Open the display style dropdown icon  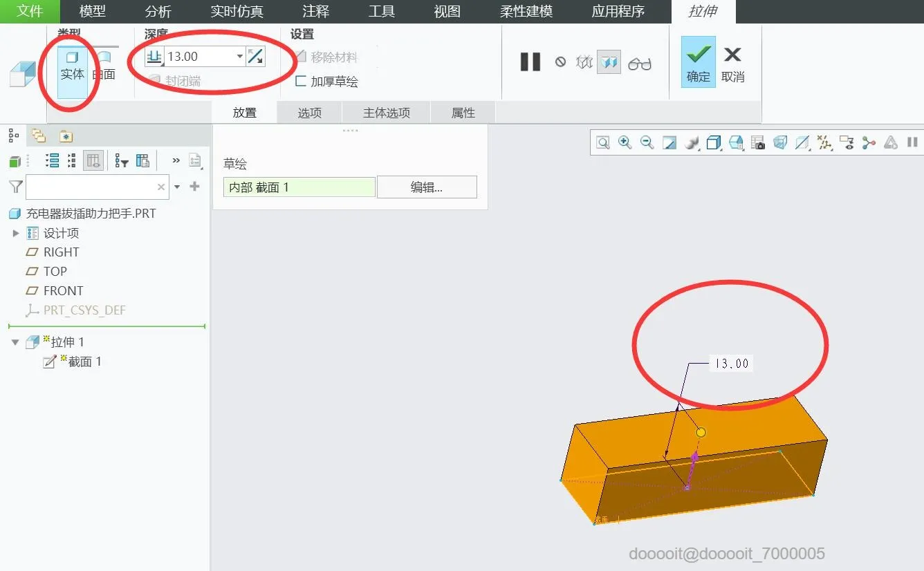714,142
